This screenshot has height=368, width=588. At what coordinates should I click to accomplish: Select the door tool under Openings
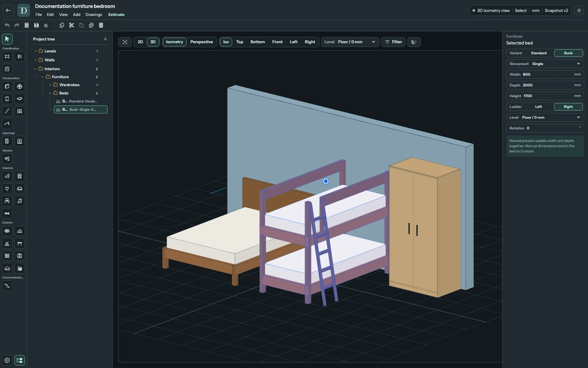point(7,141)
